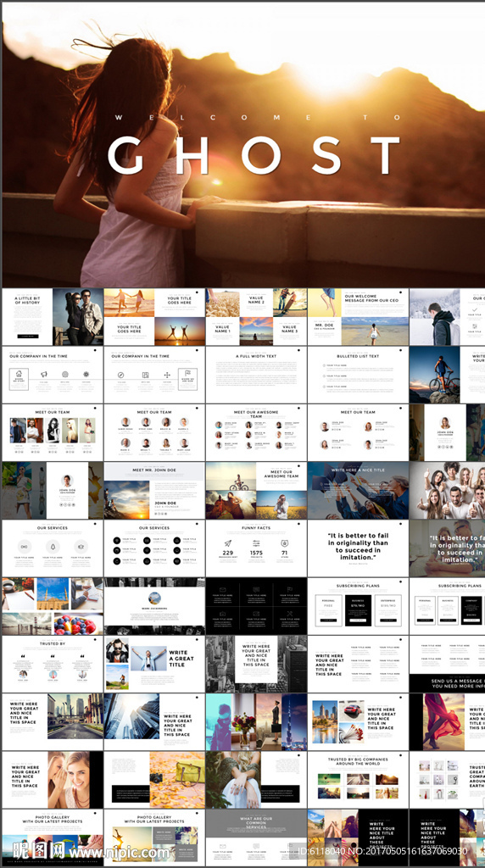The image size is (485, 868).
Task: Click the 'Where we start' timeline box
Action: point(19,379)
